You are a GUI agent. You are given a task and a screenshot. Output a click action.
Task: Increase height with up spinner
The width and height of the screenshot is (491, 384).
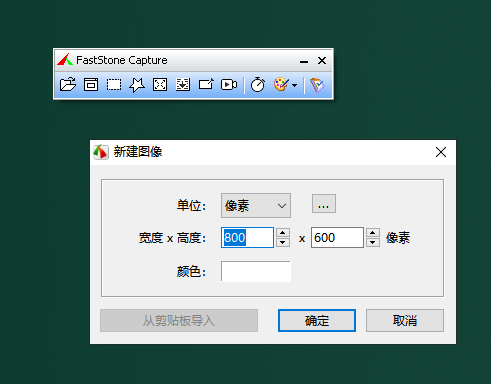[373, 233]
